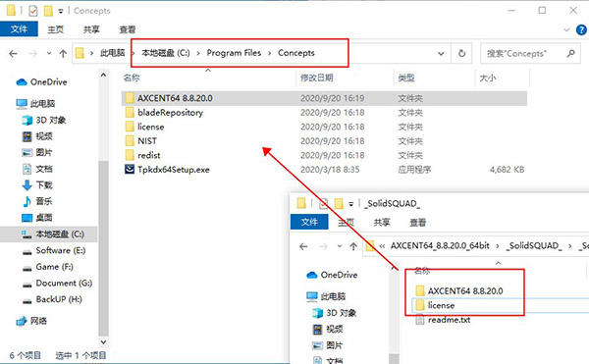Open the 音乐 music folder
Viewport: 589px width, 364px height.
tap(37, 201)
